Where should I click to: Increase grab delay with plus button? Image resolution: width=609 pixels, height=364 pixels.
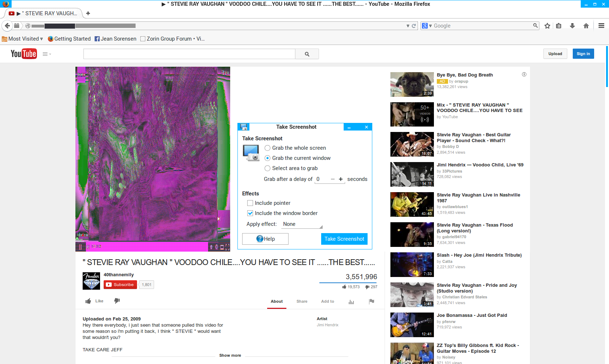(341, 179)
